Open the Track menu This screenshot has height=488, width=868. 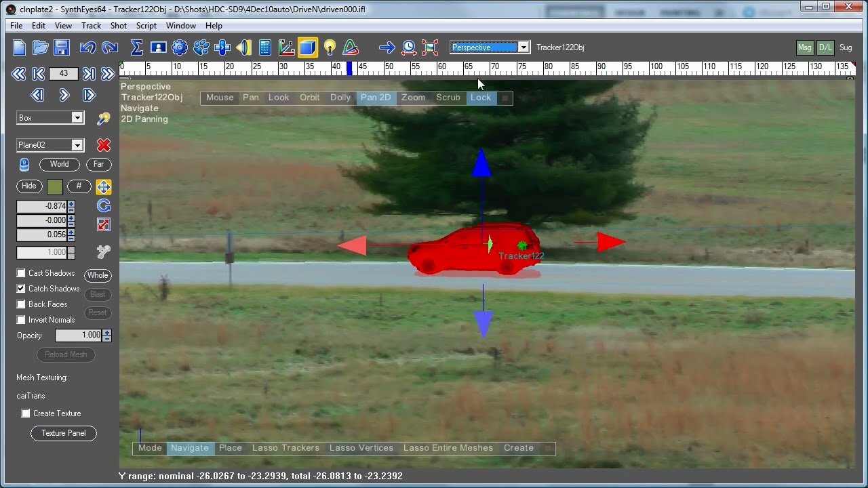click(91, 26)
